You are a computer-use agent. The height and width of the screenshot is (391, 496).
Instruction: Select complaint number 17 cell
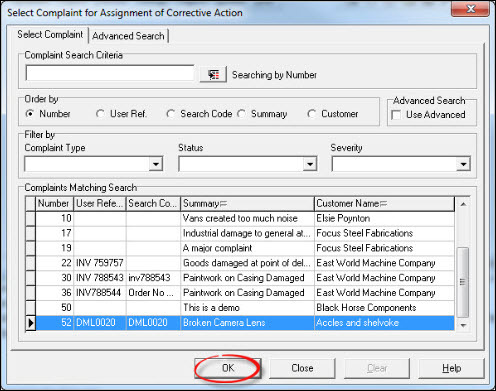(55, 233)
